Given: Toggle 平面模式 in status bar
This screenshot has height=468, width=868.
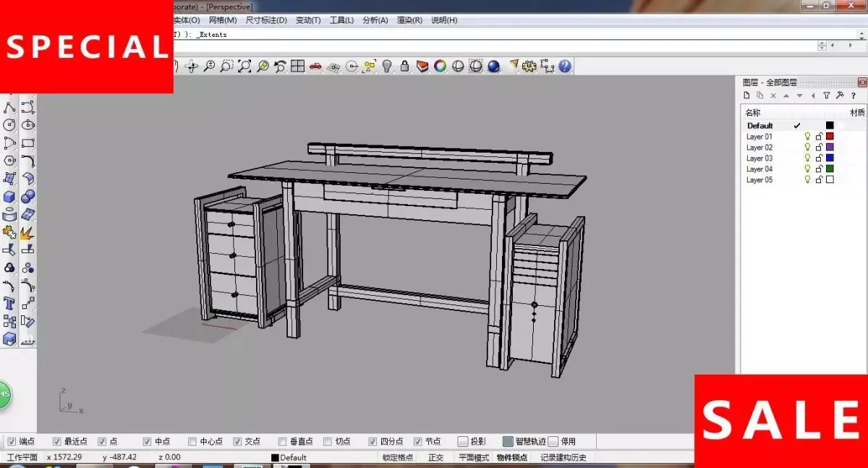Looking at the screenshot, I should coord(474,457).
